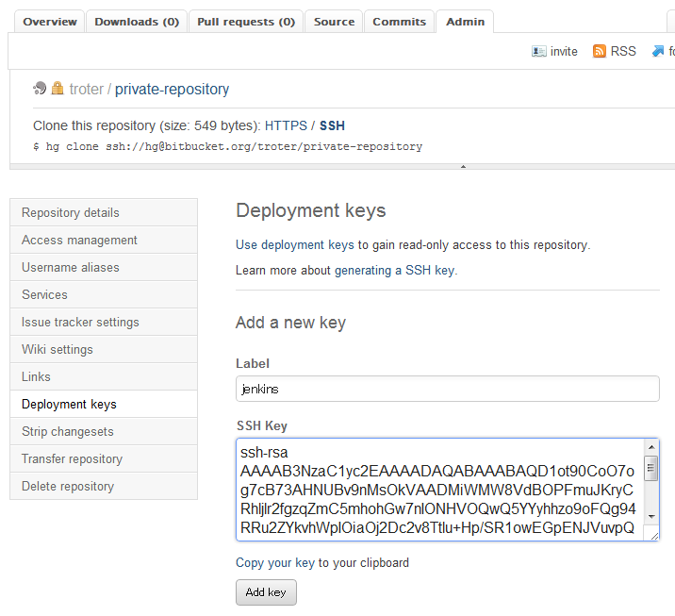675x616 pixels.
Task: Click SSH Key textarea scroll down arrow
Action: 650,516
